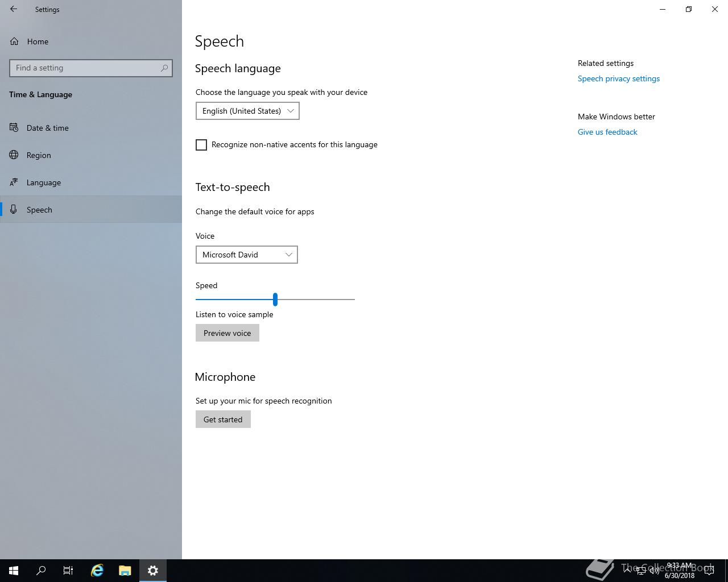Open Give us feedback link

pos(607,132)
